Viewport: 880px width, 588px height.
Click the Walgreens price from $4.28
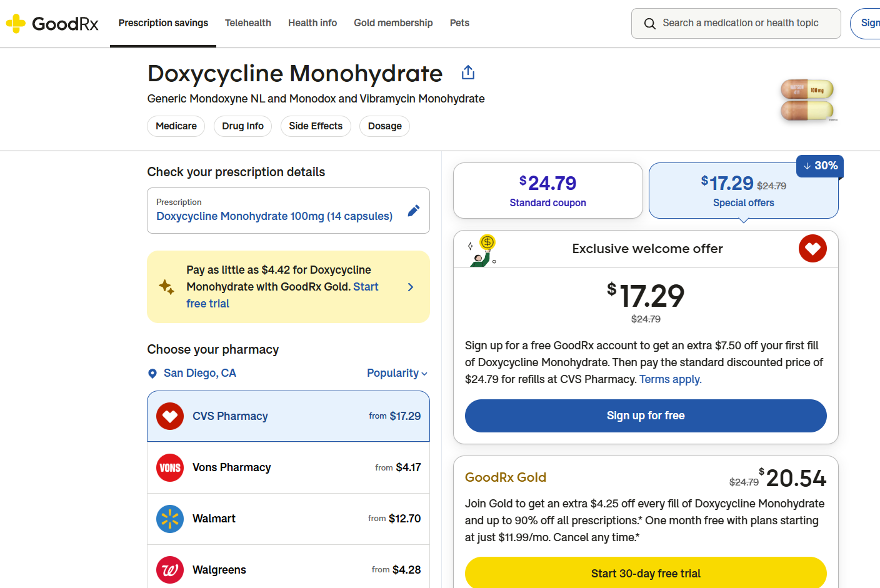396,570
